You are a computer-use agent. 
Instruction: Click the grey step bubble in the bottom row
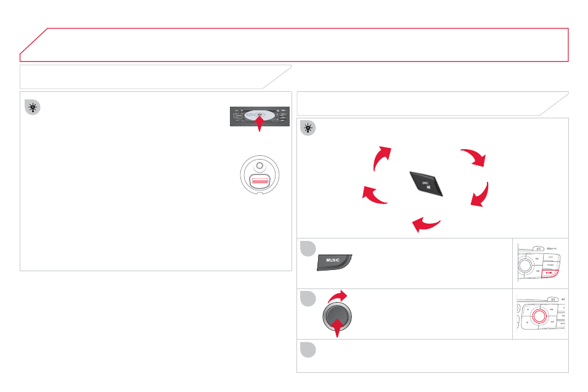[308, 349]
